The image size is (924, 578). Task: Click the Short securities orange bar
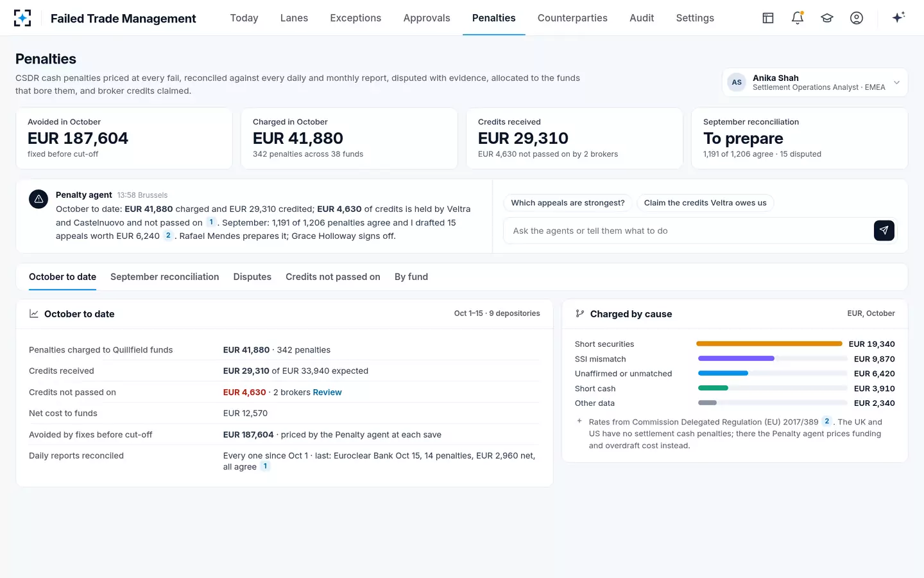click(x=769, y=344)
